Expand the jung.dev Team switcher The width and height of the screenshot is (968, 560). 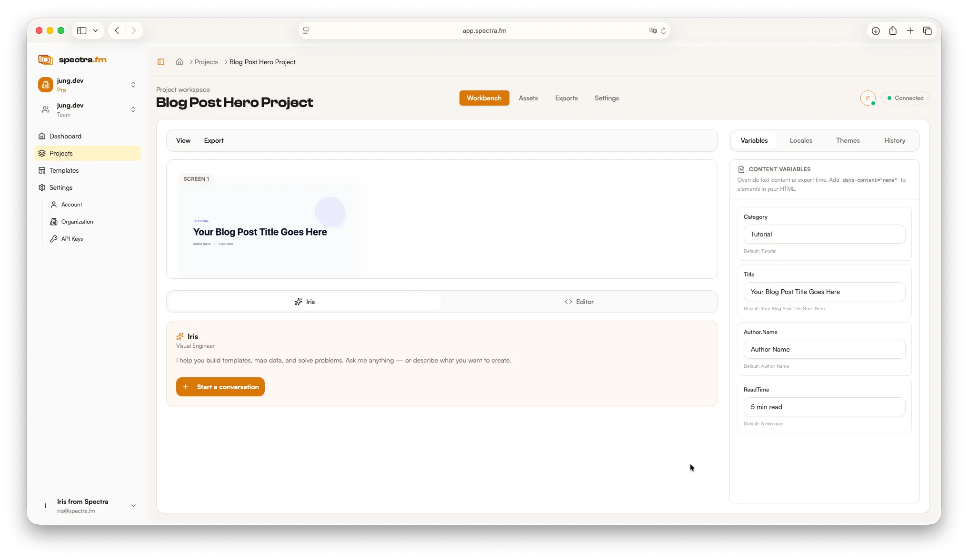pos(133,109)
